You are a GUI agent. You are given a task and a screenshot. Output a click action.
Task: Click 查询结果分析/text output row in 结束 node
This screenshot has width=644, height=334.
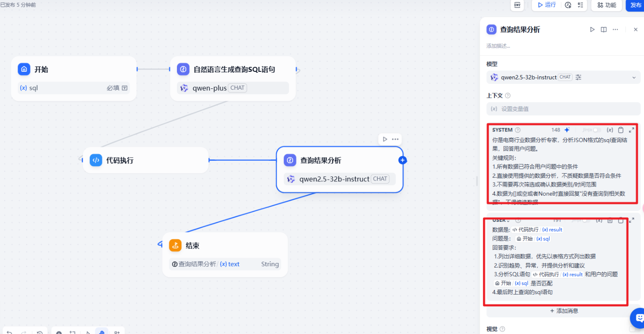tap(225, 264)
